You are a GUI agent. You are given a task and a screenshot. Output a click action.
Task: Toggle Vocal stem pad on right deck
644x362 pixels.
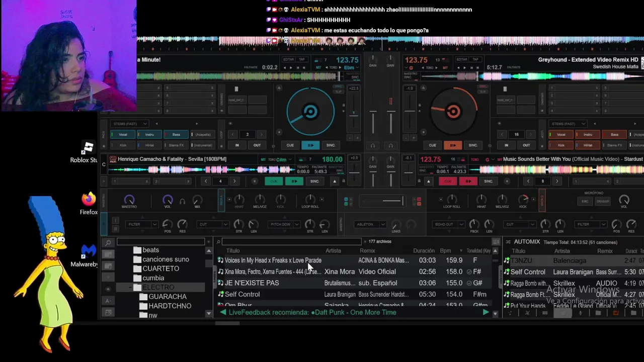[x=561, y=135]
